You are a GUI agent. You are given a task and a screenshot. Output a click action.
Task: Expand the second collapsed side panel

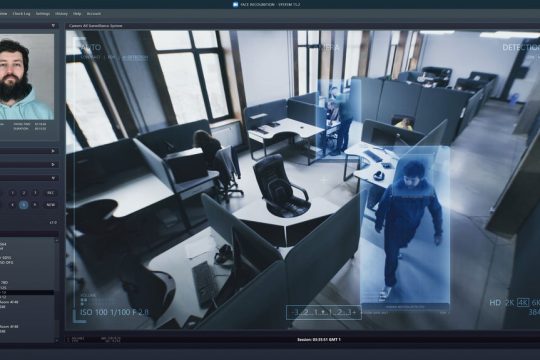pyautogui.click(x=53, y=165)
